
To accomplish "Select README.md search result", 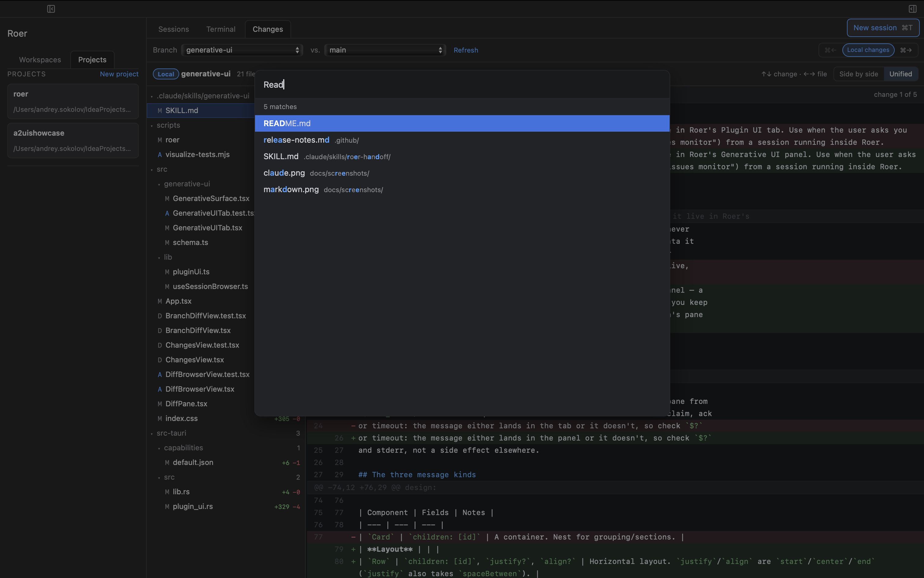I will (462, 123).
